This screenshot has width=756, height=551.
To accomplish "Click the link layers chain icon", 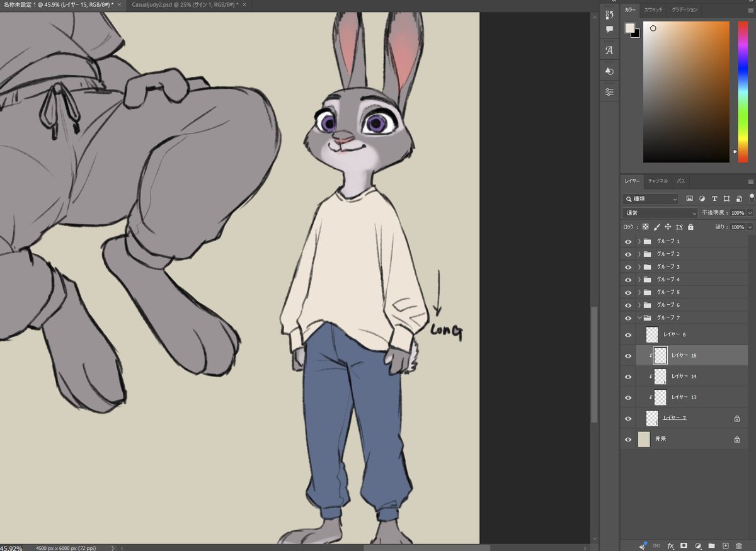I will (656, 545).
